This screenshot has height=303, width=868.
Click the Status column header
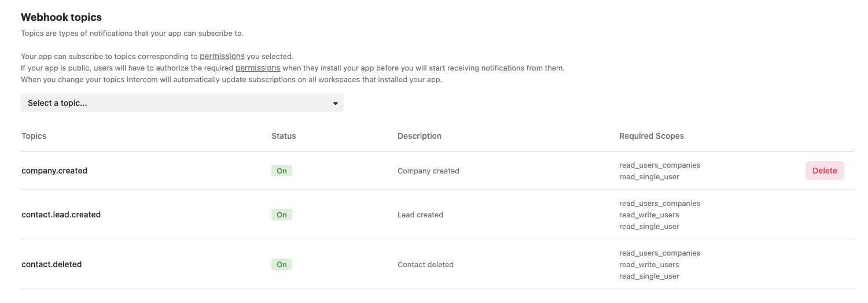[x=284, y=136]
